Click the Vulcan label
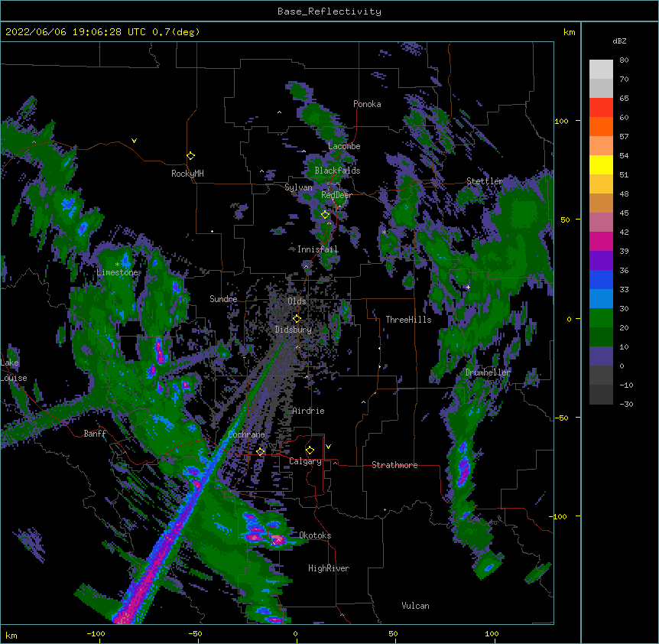Image resolution: width=659 pixels, height=644 pixels. [x=416, y=606]
